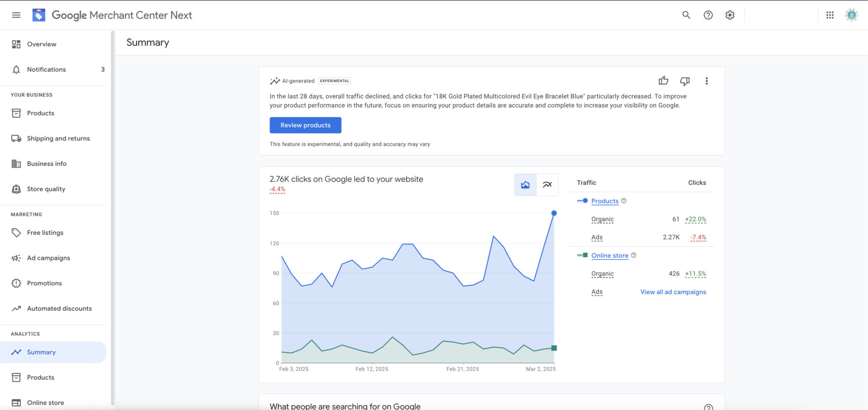
Task: Click the sidebar vertical scrollbar
Action: tap(112, 218)
